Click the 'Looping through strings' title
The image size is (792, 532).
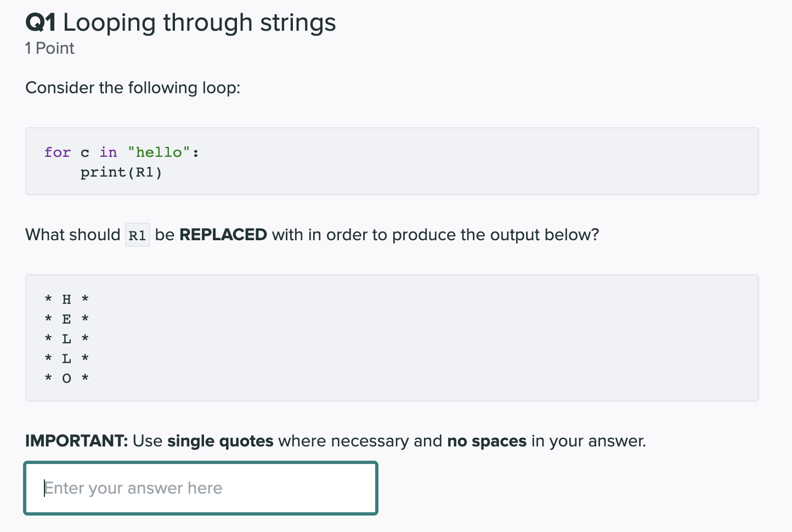coord(200,23)
